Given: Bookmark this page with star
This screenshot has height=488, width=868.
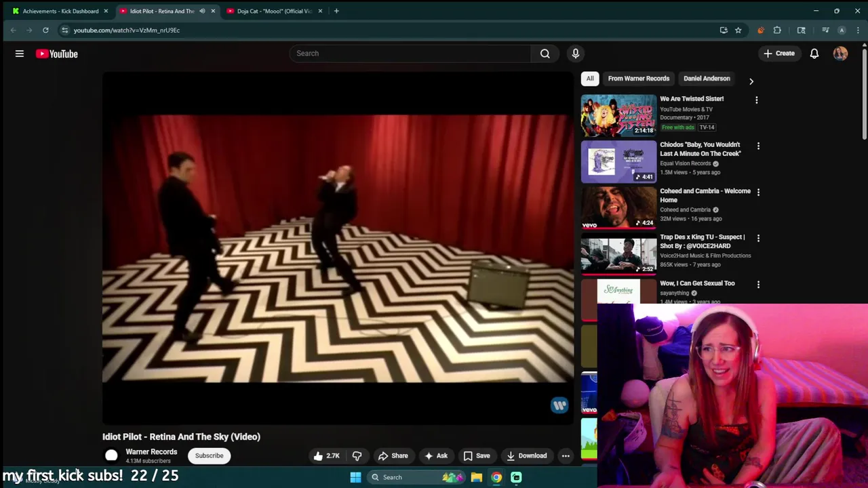Looking at the screenshot, I should click(738, 30).
